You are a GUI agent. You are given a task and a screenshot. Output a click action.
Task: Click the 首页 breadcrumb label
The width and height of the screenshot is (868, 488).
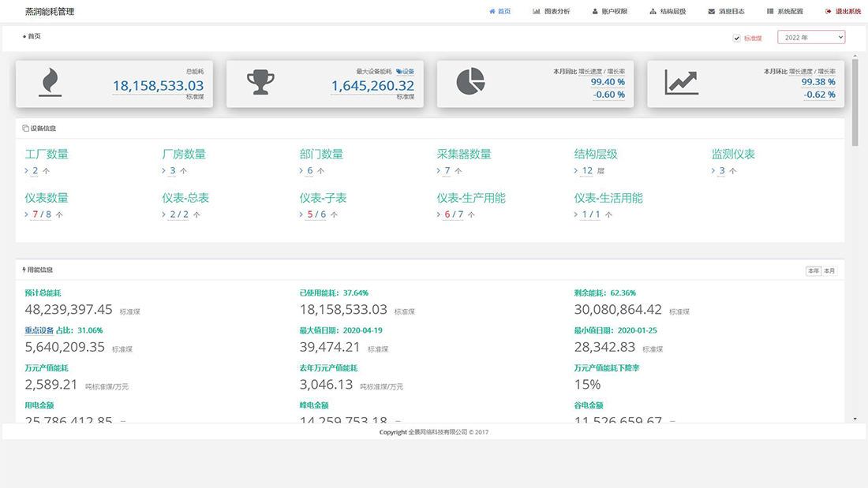tap(32, 36)
